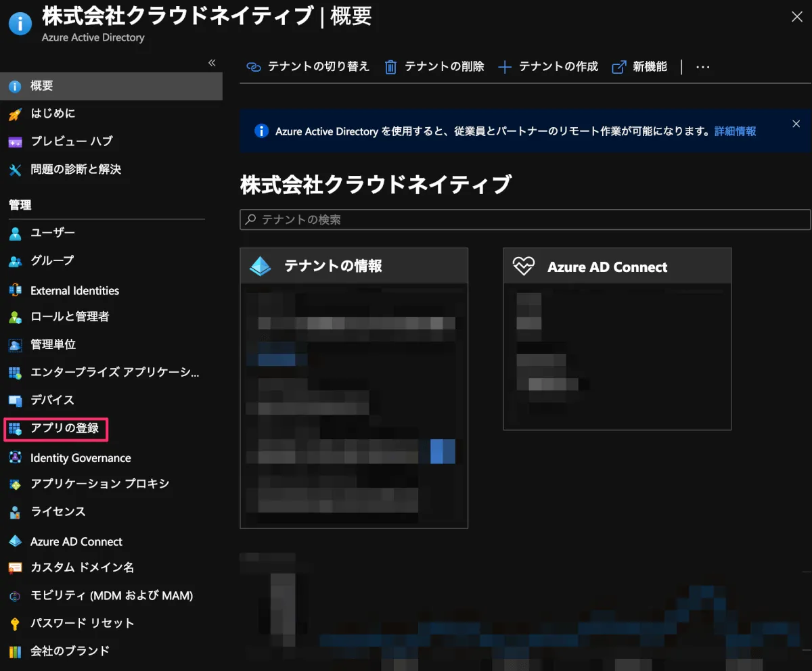The width and height of the screenshot is (812, 671).
Task: Open 管理単位 menu item
Action: pyautogui.click(x=53, y=344)
